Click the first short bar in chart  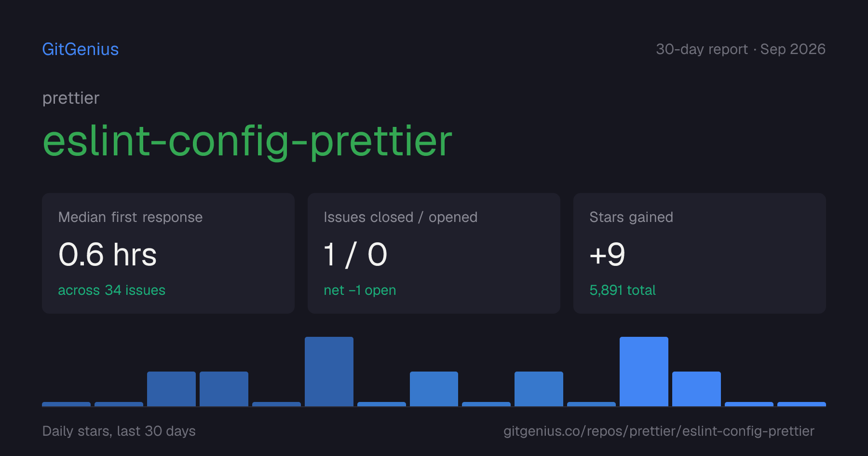click(x=66, y=404)
